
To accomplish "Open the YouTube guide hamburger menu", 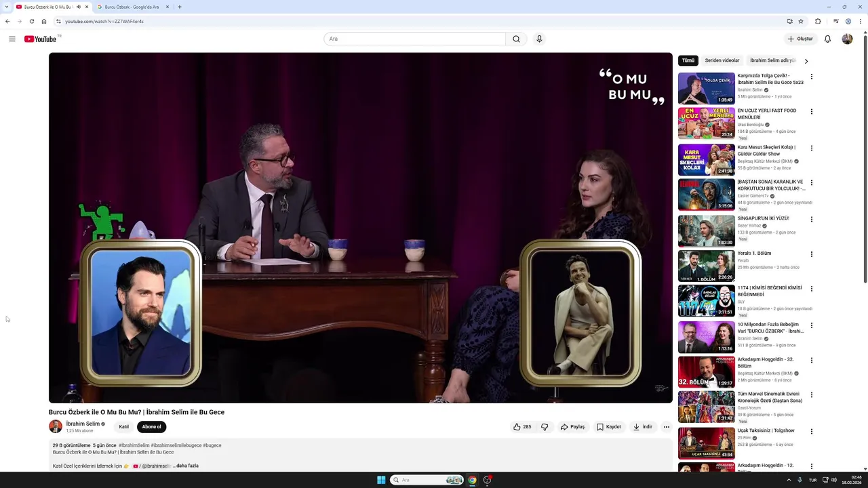I will [12, 39].
